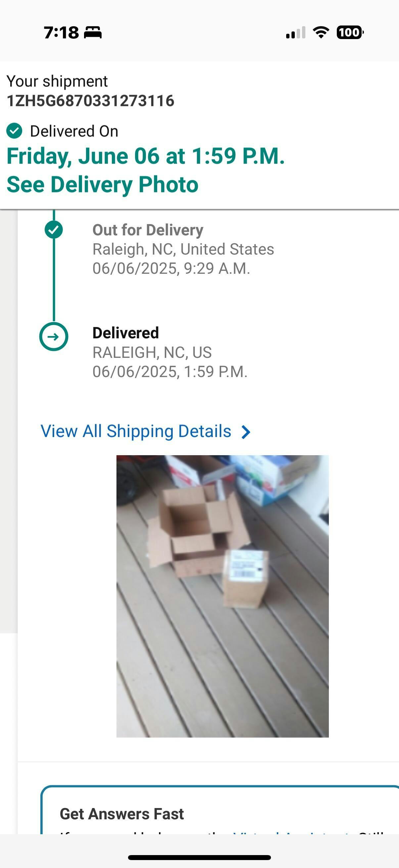Tap the Wi-Fi status icon
The height and width of the screenshot is (868, 399).
click(321, 32)
